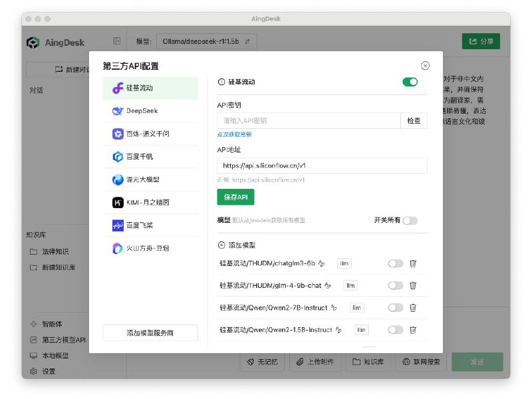Click 新建知识库 in the sidebar
The height and width of the screenshot is (399, 532).
pos(53,267)
